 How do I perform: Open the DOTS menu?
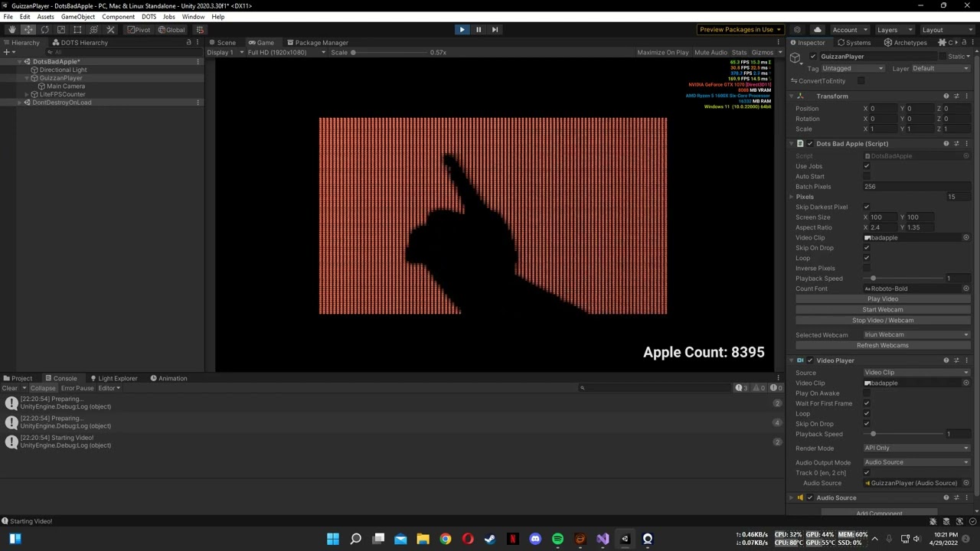pos(149,17)
